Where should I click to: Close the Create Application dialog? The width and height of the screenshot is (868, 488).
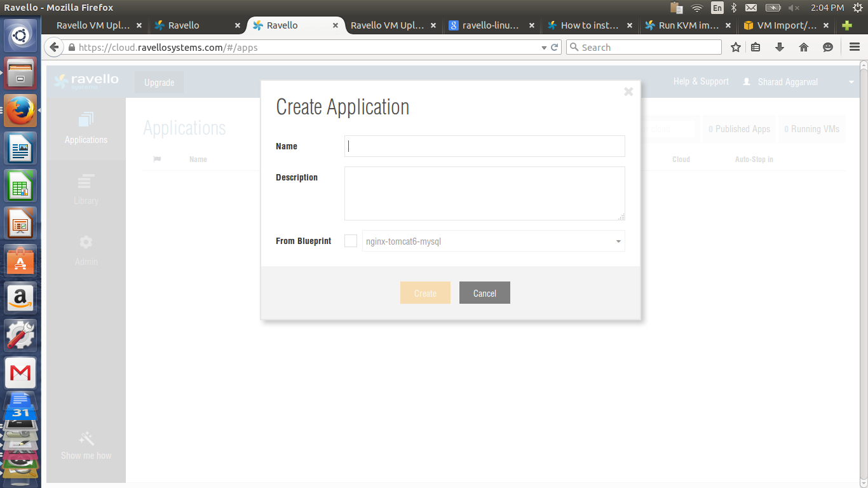pyautogui.click(x=628, y=91)
